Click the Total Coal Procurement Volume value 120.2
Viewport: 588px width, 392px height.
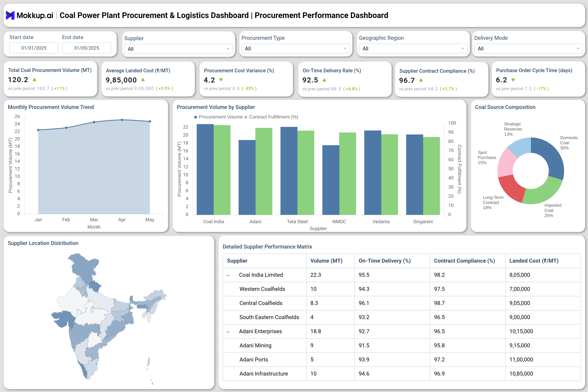pyautogui.click(x=18, y=80)
